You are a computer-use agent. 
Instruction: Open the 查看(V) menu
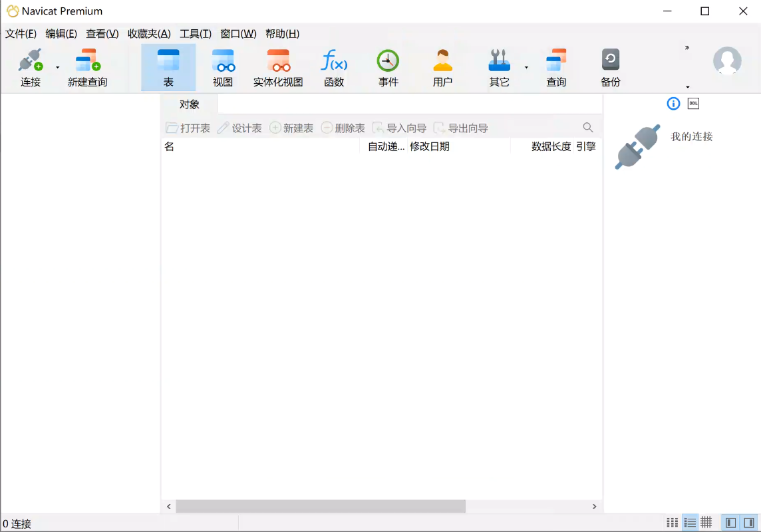pos(102,33)
